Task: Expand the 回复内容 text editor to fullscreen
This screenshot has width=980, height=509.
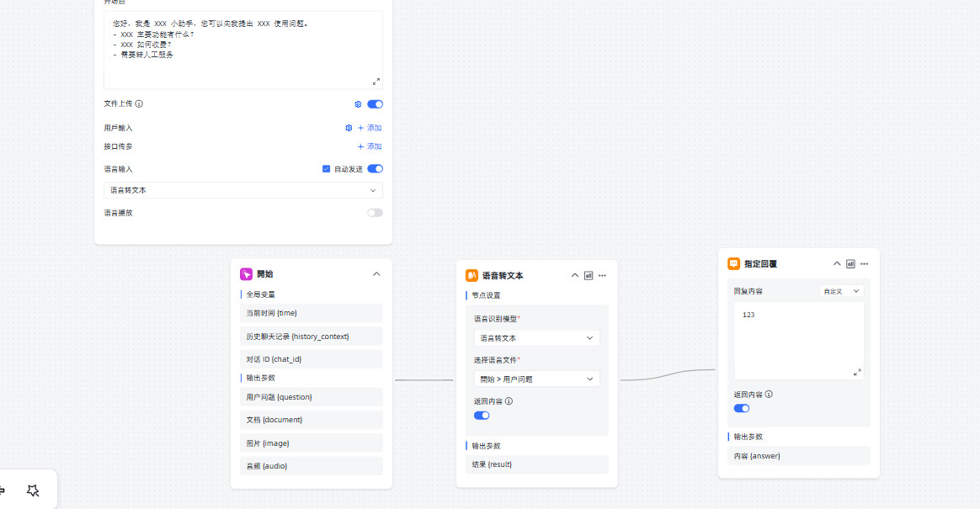Action: [857, 372]
